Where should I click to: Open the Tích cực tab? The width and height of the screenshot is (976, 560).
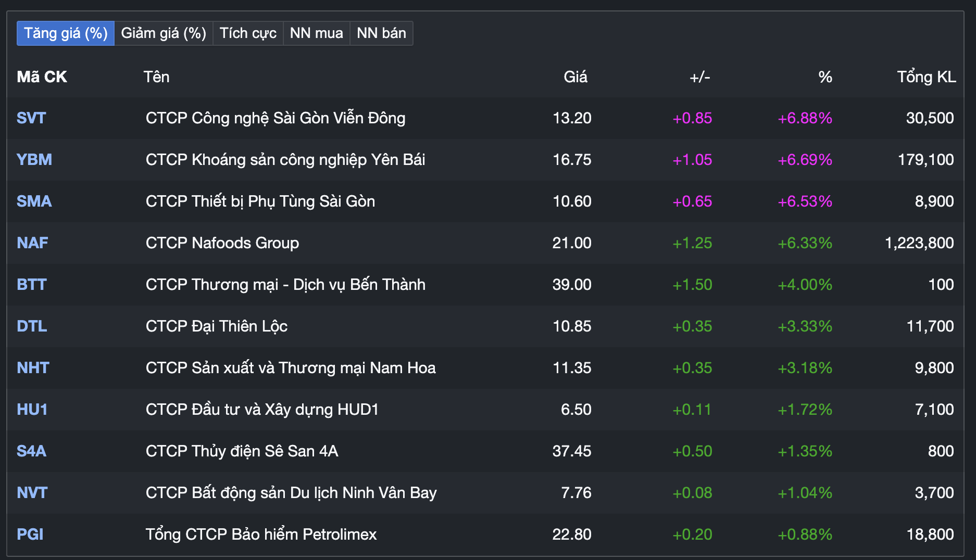[x=248, y=33]
